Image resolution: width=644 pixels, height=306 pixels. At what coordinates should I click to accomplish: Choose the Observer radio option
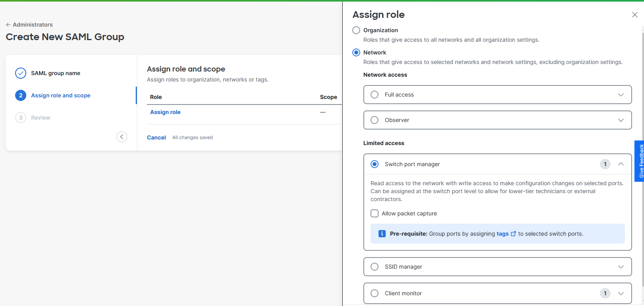(375, 120)
